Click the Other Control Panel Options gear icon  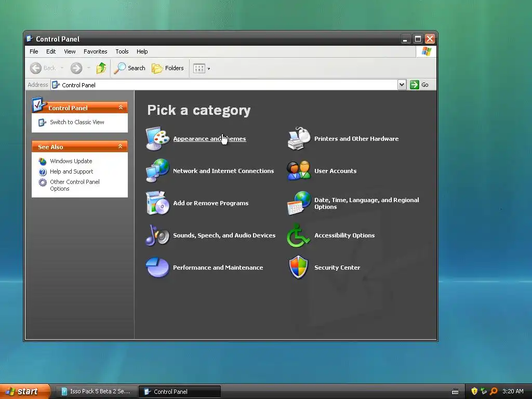coord(43,182)
